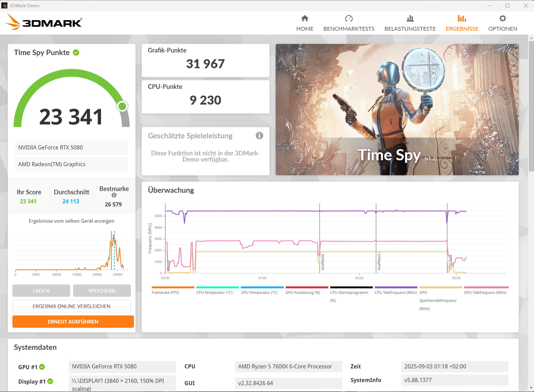
Task: Click the Time Spy artwork thumbnail
Action: (397, 110)
